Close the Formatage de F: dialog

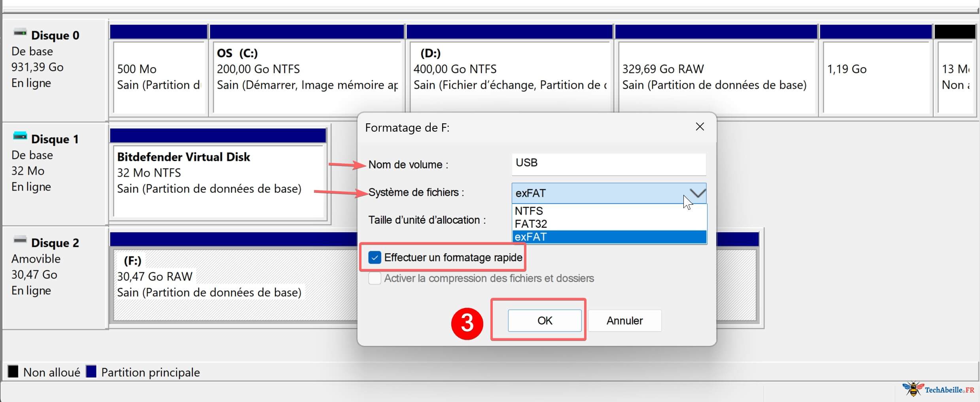(700, 126)
